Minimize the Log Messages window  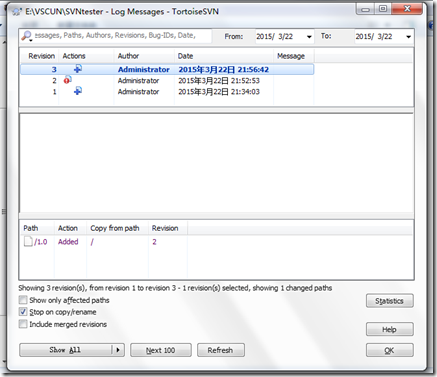tap(366, 9)
